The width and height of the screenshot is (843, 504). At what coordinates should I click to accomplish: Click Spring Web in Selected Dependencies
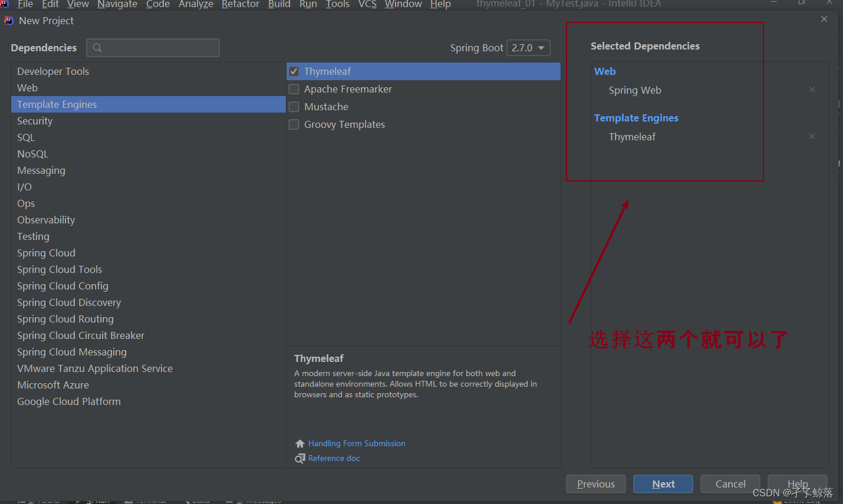[635, 90]
